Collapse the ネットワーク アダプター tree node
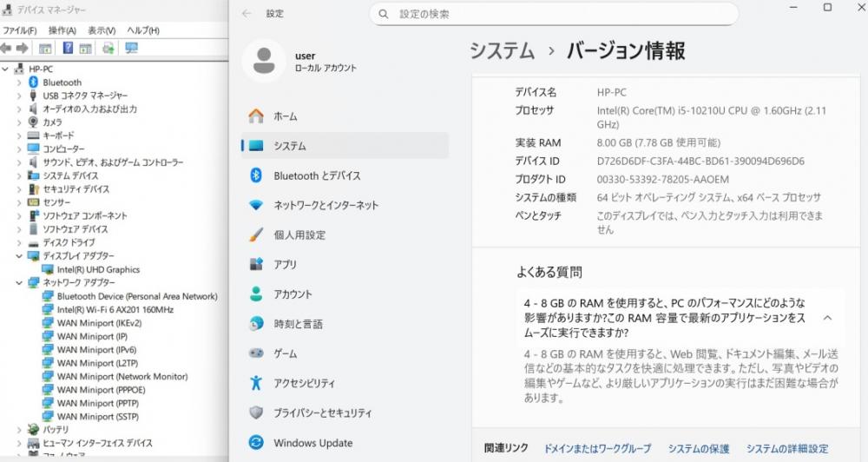Screen dimensions: 868x462 tap(19, 283)
